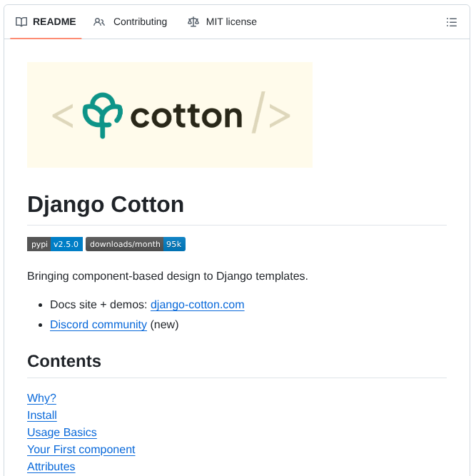Click the people icon beside Contributing
Screen dimensions: 476x476
pyautogui.click(x=99, y=22)
